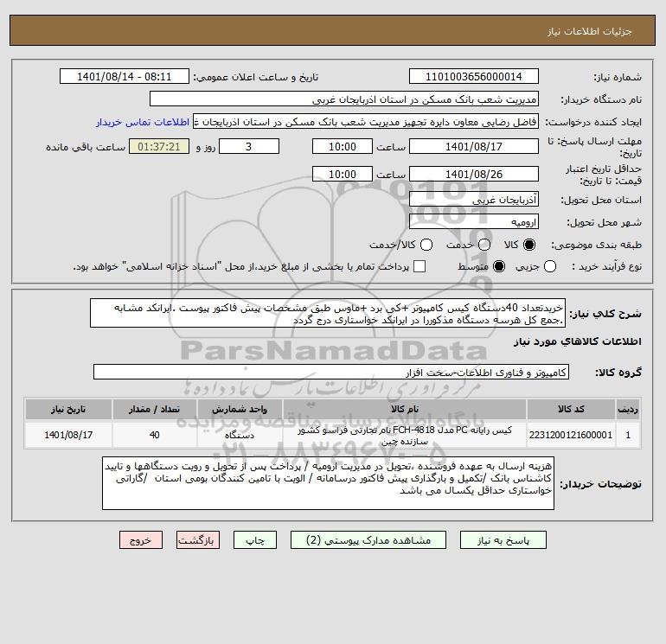Click the گروه کالا field
The image size is (666, 644).
click(331, 372)
